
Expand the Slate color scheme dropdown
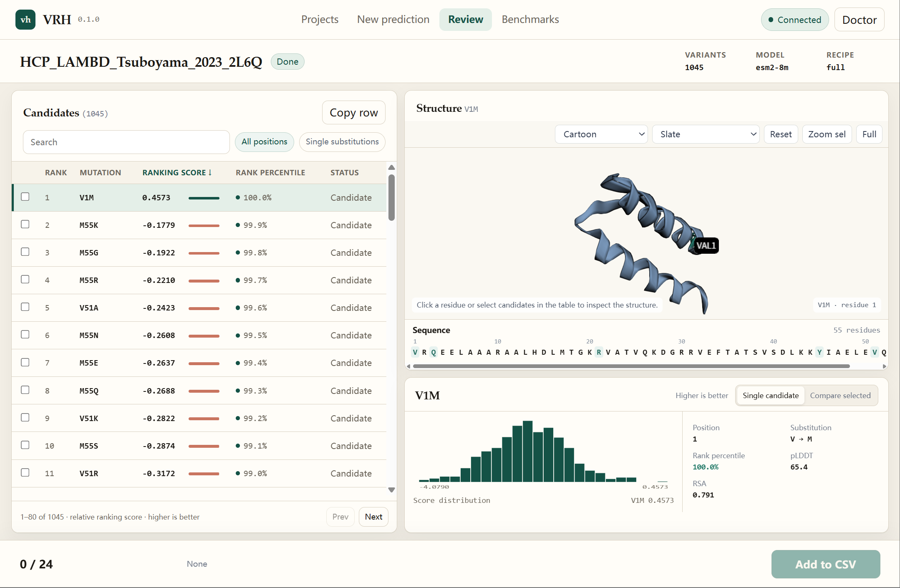tap(706, 134)
